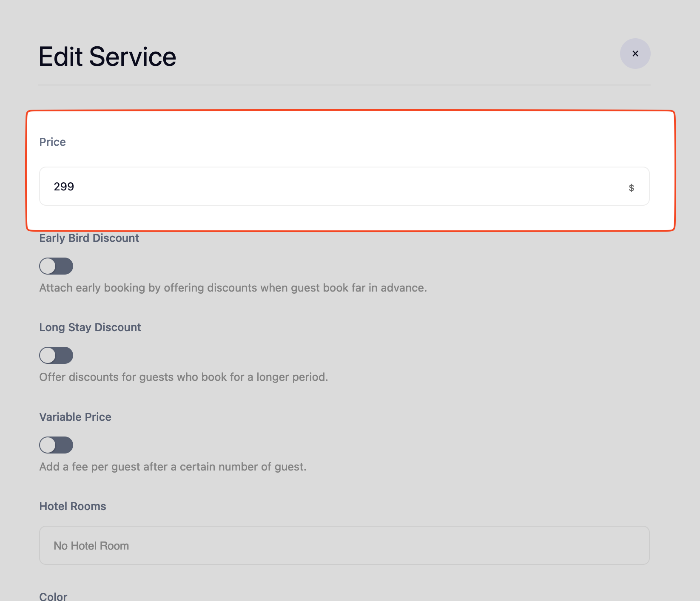Select the No Hotel Room placeholder text
The width and height of the screenshot is (700, 601).
coord(91,546)
